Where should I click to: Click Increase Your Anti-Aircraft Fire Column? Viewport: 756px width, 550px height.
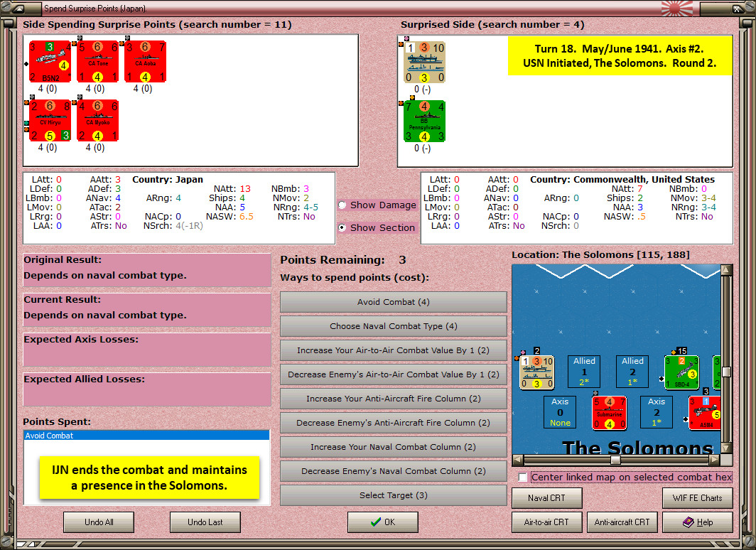tap(394, 398)
